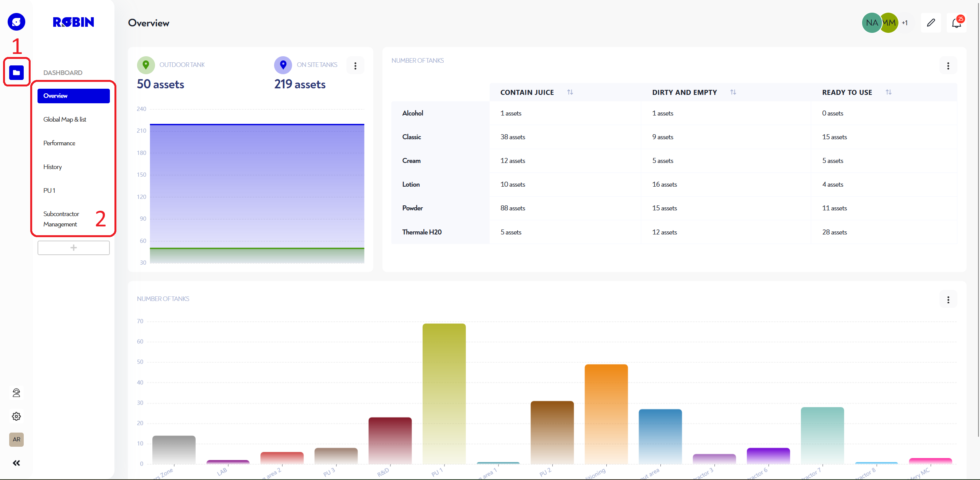Click the brown PU 2 bar
This screenshot has height=480, width=980.
click(x=552, y=433)
